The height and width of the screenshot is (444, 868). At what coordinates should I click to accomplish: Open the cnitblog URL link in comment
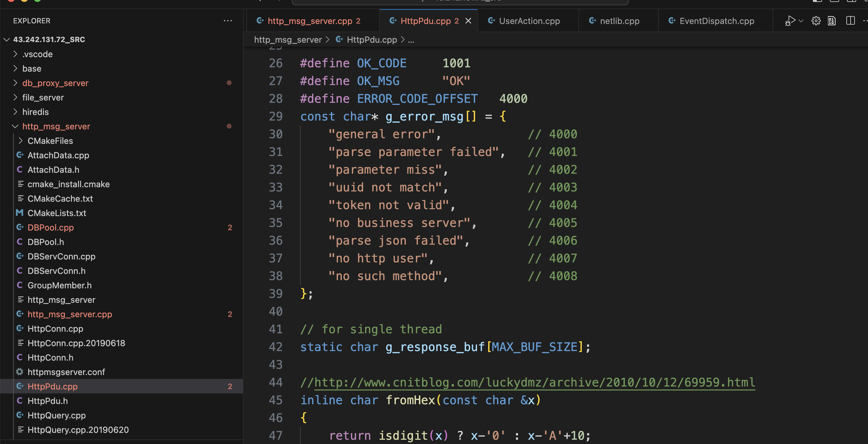point(534,382)
